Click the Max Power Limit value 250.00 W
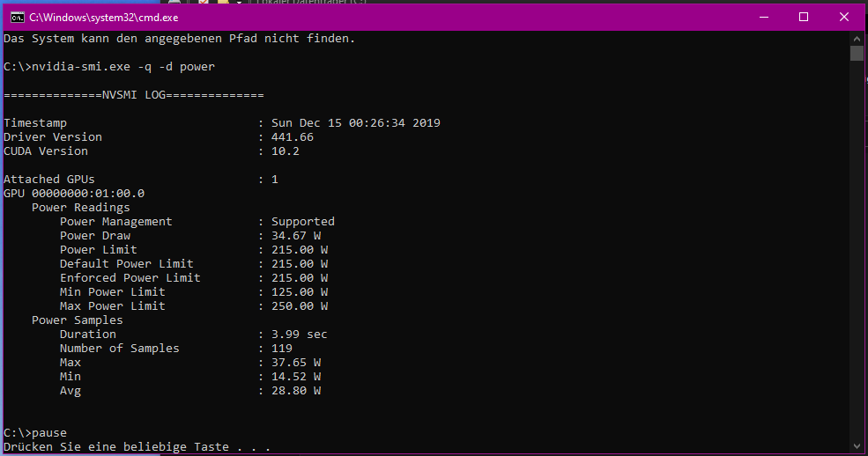Viewport: 868px width, 456px height. point(300,306)
